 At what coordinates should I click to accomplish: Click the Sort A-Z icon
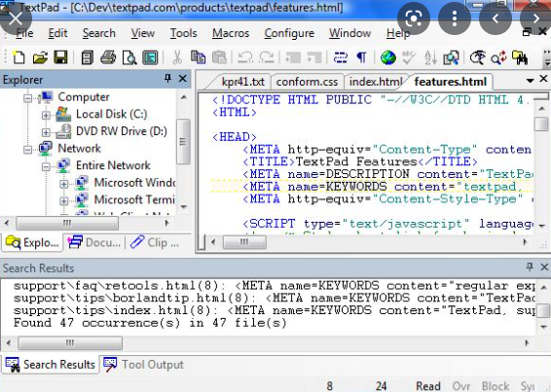[430, 57]
